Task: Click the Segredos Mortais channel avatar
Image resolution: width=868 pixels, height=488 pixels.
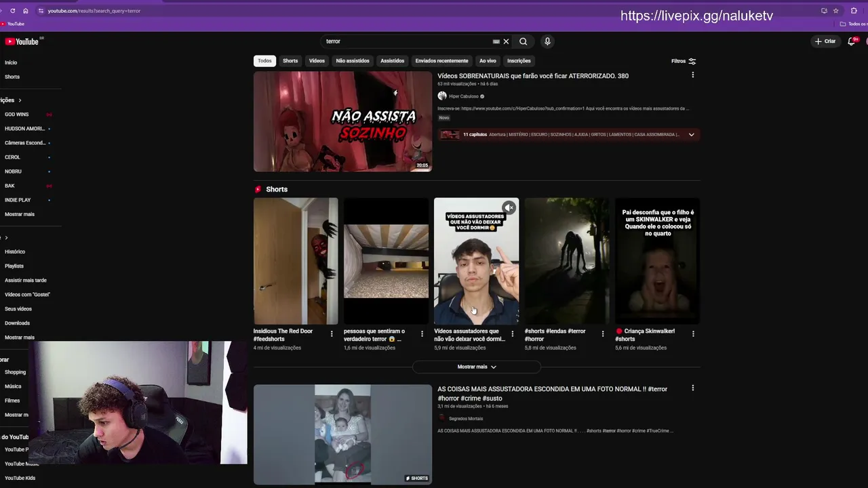Action: click(442, 418)
